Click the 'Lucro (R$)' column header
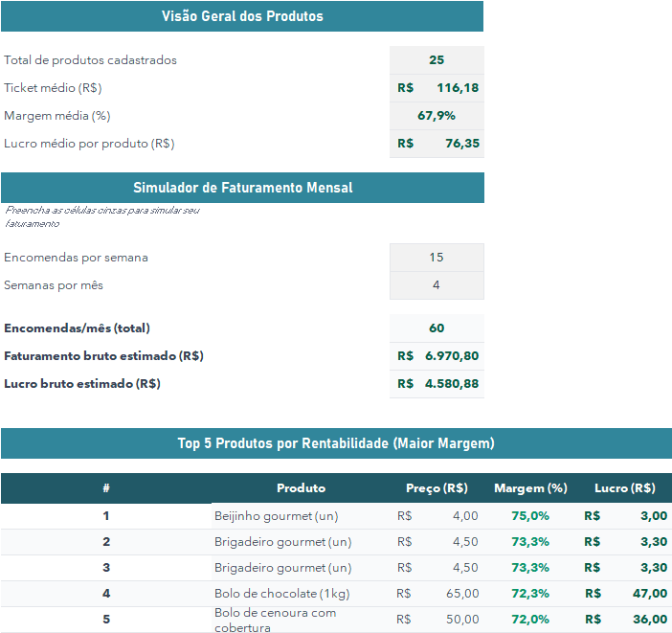The height and width of the screenshot is (633, 672). tap(625, 488)
